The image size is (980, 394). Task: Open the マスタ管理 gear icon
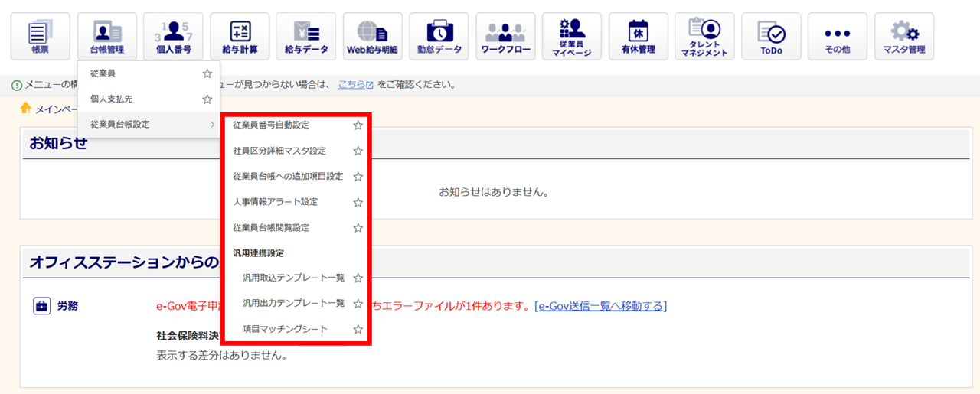click(903, 37)
